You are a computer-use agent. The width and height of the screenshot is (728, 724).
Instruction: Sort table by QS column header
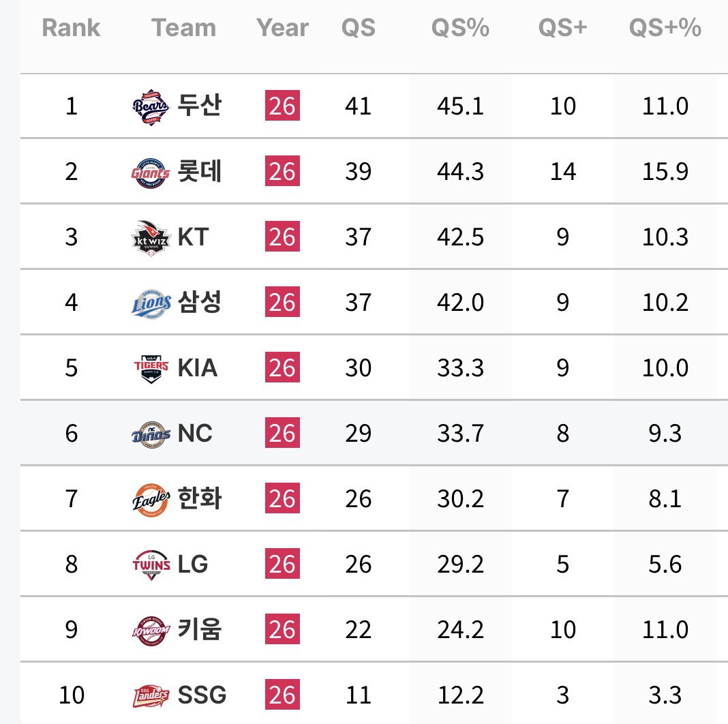pyautogui.click(x=358, y=28)
